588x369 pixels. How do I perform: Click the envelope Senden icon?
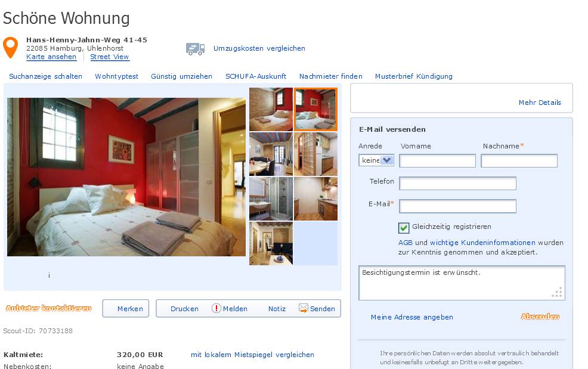pyautogui.click(x=304, y=308)
